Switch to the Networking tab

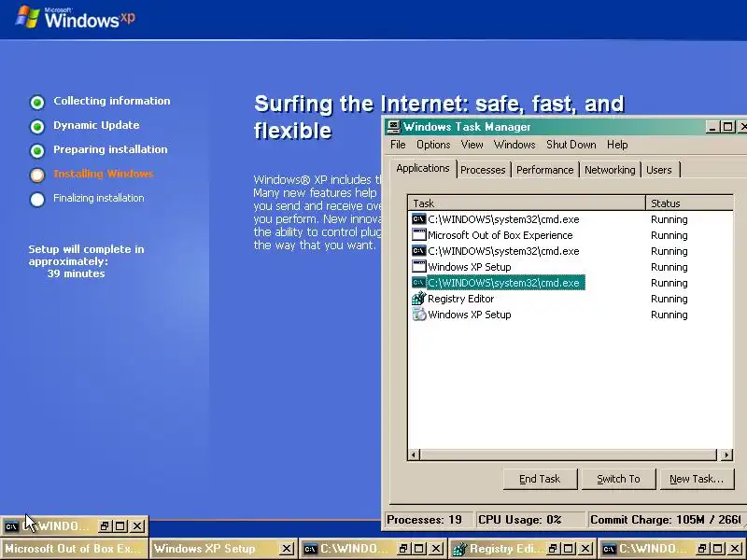610,170
